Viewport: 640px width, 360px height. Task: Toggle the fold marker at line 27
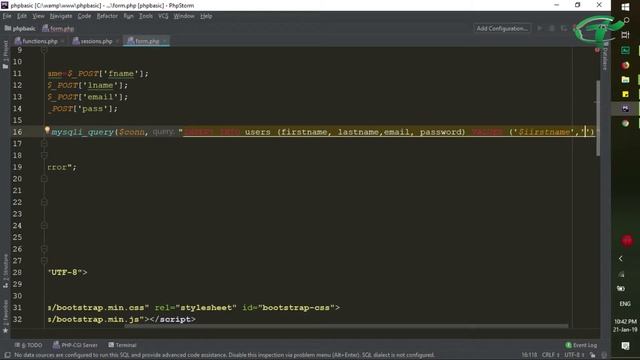point(44,260)
